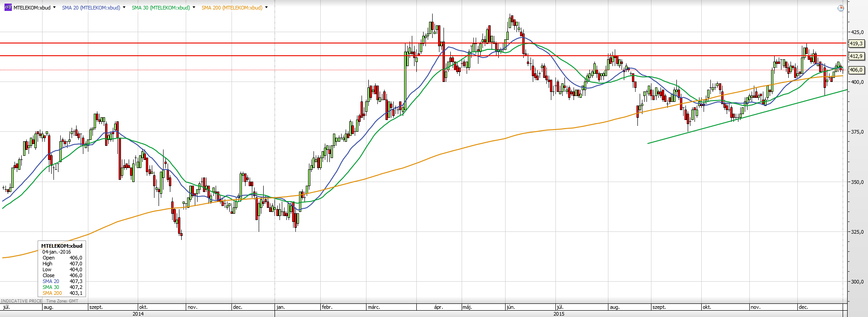868x317 pixels.
Task: Open the SMA 20 indicator dropdown arrow
Action: (124, 8)
